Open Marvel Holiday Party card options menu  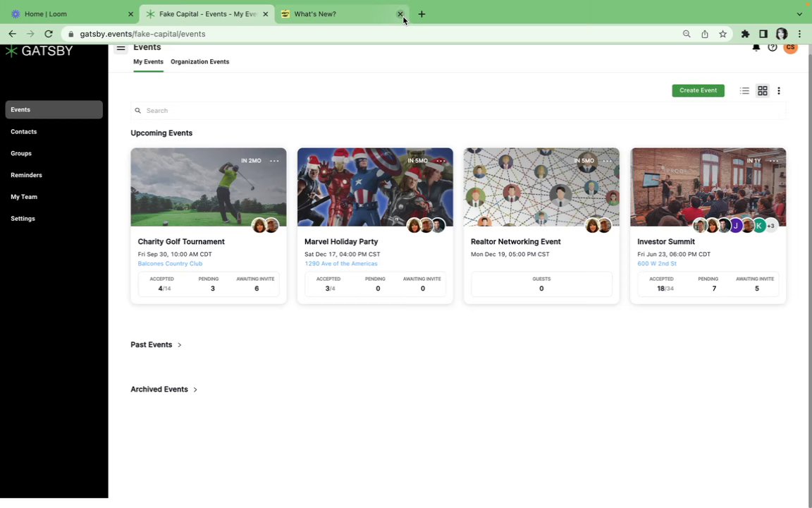tap(441, 161)
